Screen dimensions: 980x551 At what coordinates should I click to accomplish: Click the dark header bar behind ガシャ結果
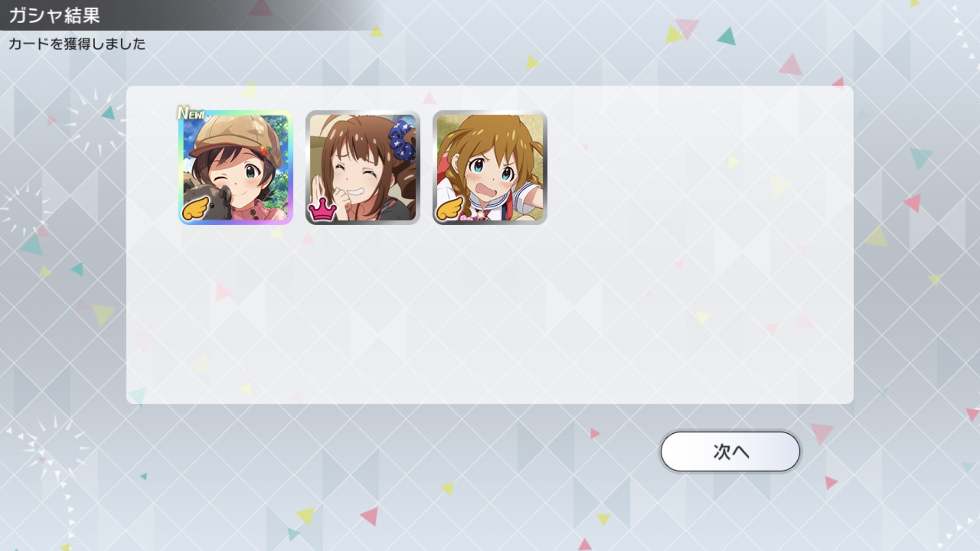coord(188,15)
